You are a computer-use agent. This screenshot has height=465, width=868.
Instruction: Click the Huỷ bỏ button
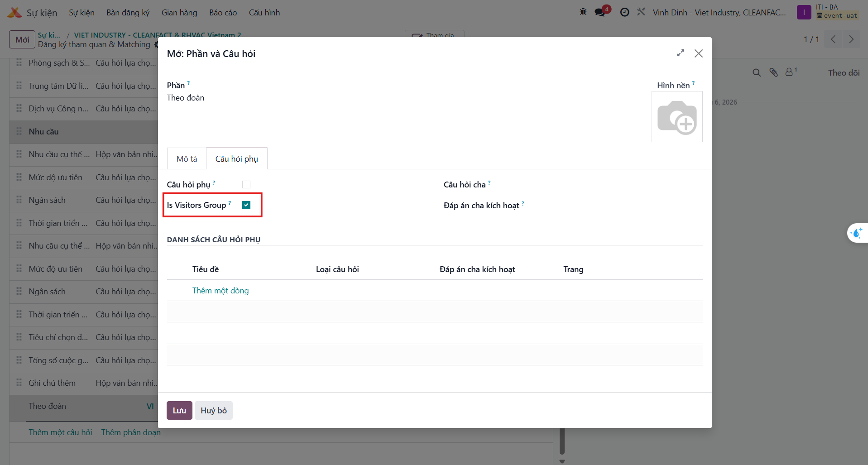click(x=214, y=411)
